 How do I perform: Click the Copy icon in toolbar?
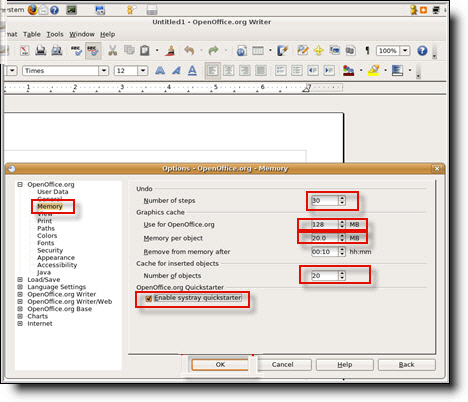click(x=129, y=50)
